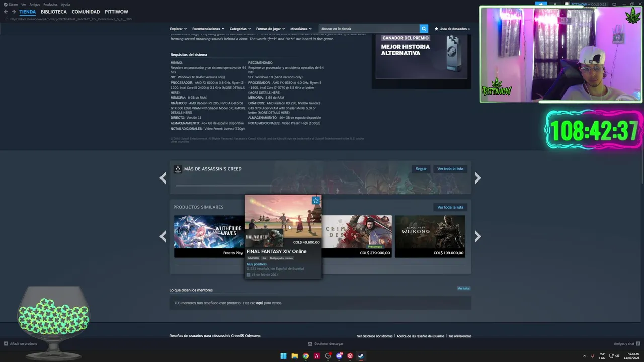Open the Ayuda menu
This screenshot has height=362, width=644.
tap(65, 4)
